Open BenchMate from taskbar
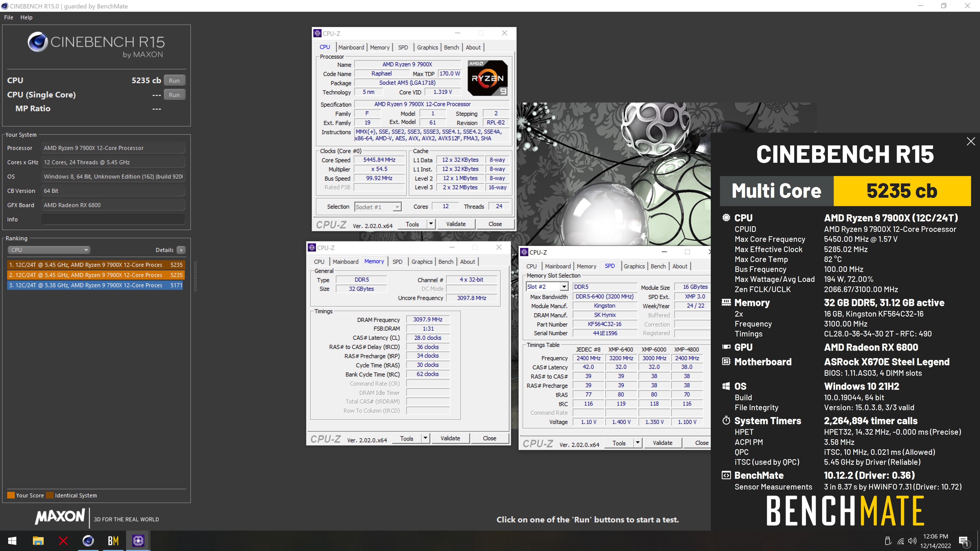980x551 pixels. tap(113, 540)
